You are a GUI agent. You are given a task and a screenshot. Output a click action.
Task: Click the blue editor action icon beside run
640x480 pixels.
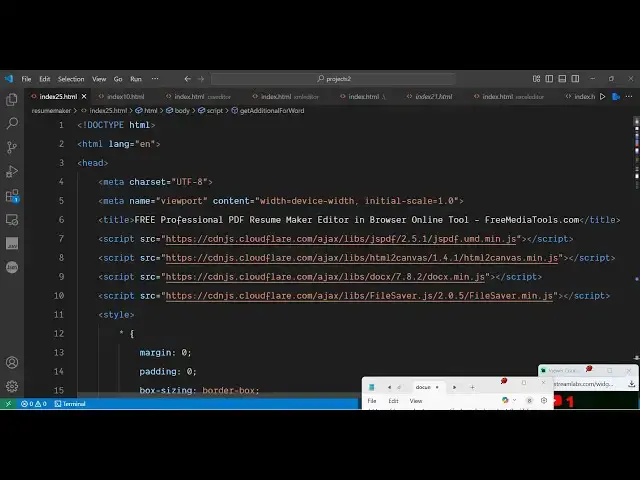(x=616, y=97)
